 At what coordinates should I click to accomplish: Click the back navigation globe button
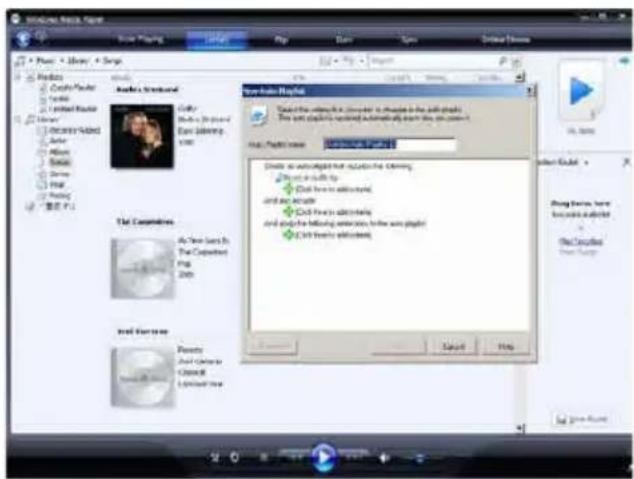click(23, 39)
